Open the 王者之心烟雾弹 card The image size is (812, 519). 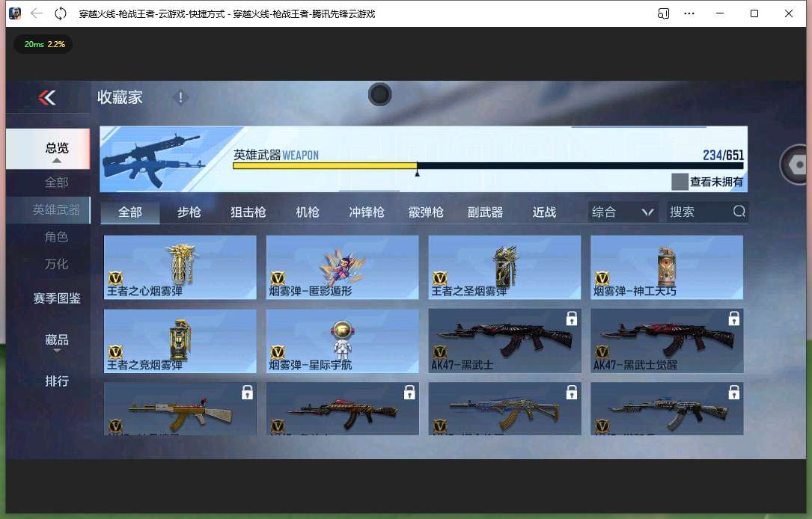(180, 267)
